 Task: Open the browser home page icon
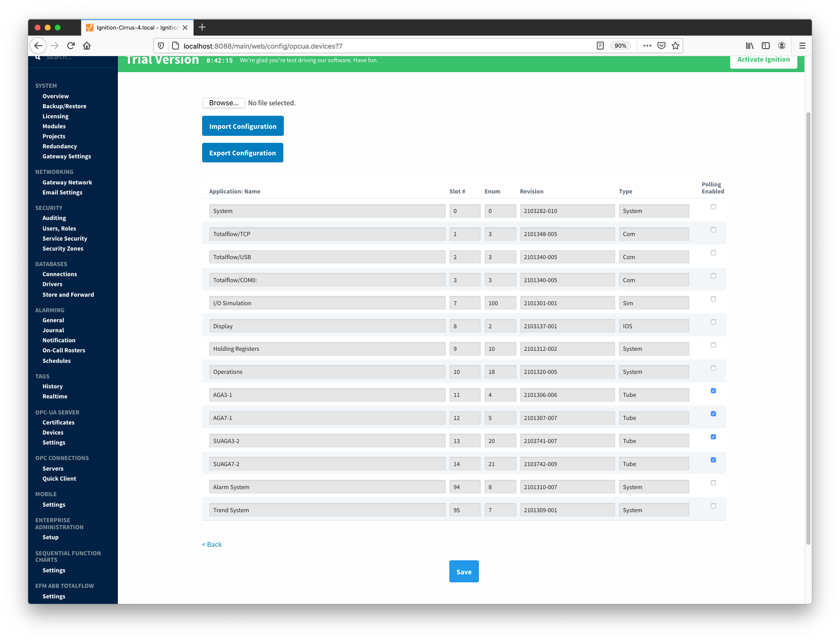[87, 46]
